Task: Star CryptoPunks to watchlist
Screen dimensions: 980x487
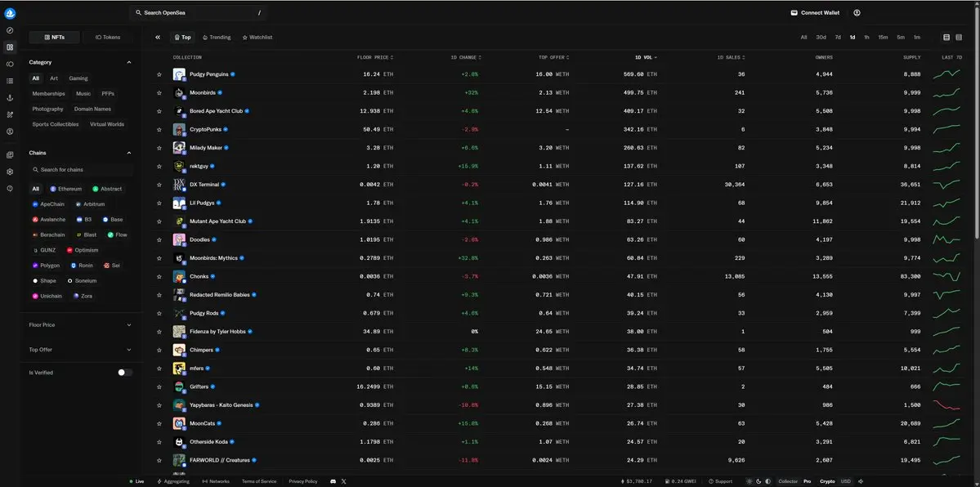Action: coord(159,129)
